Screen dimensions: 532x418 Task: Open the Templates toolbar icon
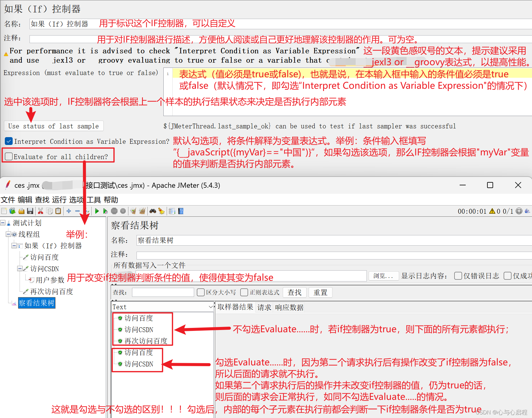pos(12,211)
